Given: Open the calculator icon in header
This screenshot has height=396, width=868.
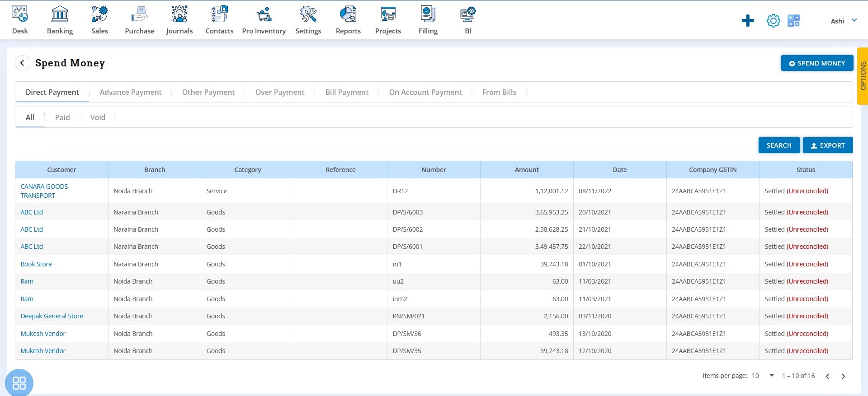Looking at the screenshot, I should [x=794, y=21].
